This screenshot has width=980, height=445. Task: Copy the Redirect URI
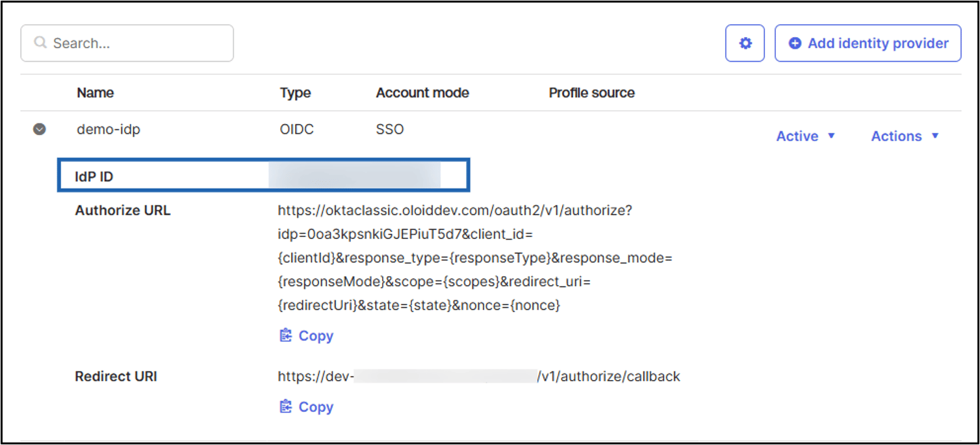(306, 407)
